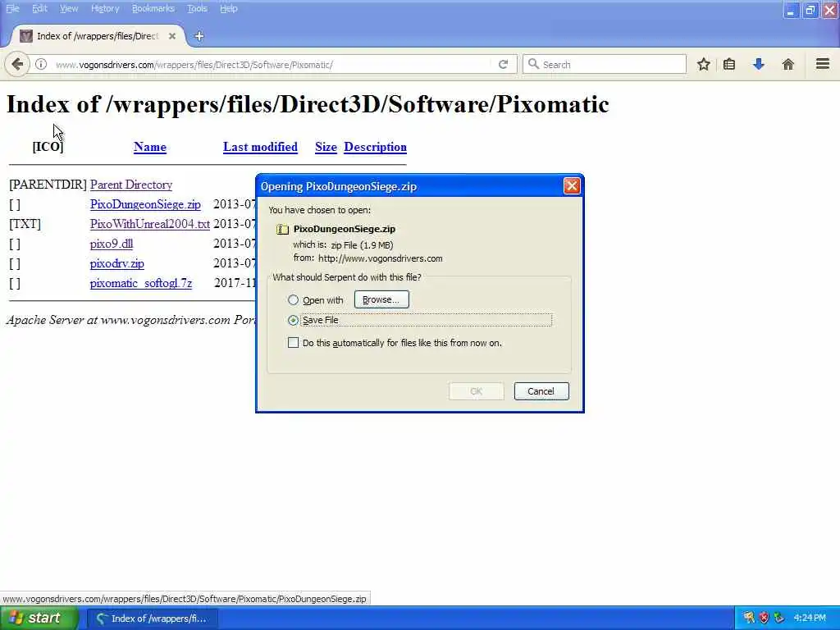Select taskbar item Index of /wrappers
840x630 pixels.
[x=152, y=619]
